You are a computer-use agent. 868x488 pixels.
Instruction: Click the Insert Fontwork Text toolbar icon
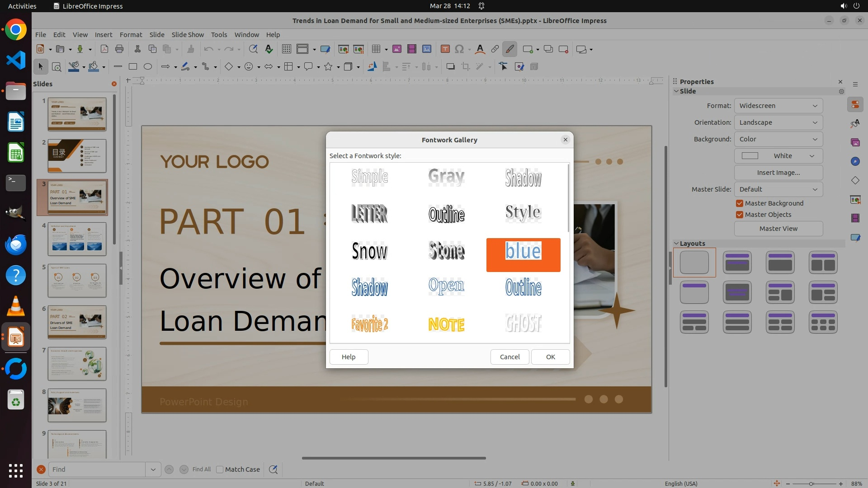pyautogui.click(x=480, y=49)
